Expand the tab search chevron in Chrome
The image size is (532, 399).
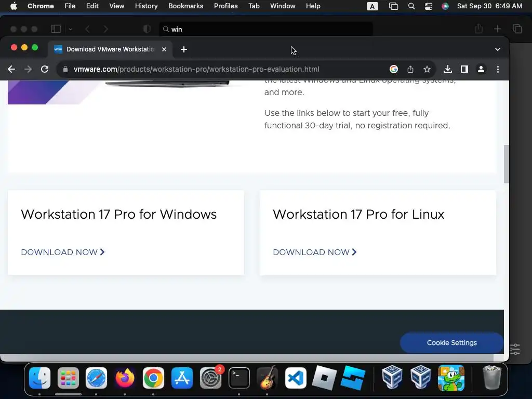pos(497,49)
